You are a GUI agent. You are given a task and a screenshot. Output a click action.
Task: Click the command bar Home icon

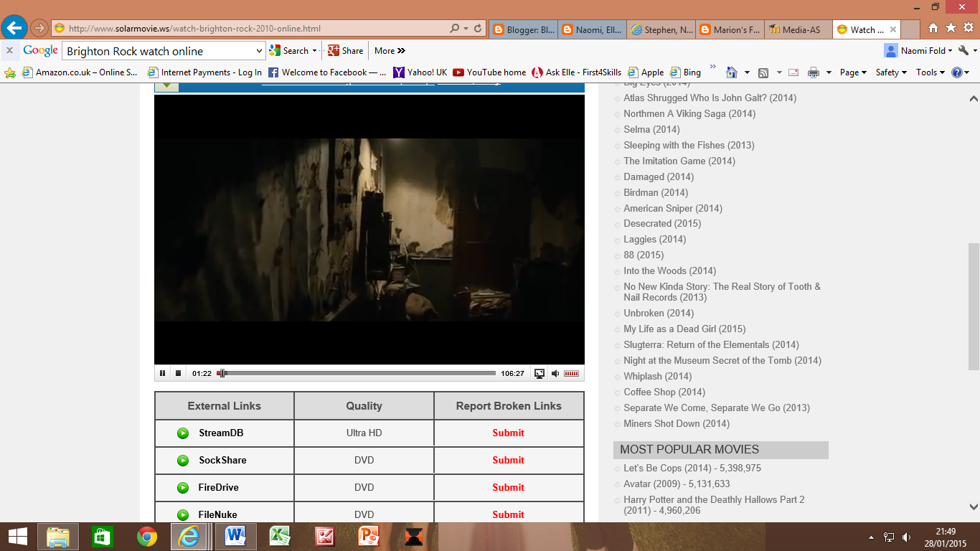coord(731,72)
